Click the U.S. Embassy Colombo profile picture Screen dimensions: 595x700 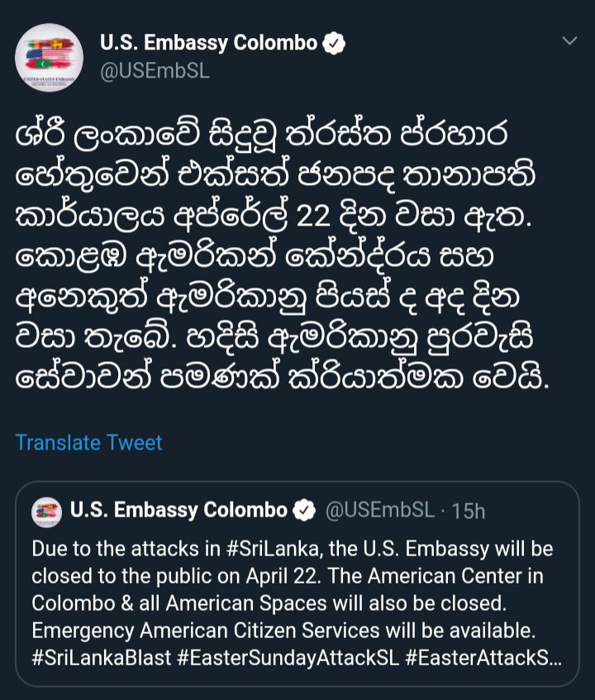click(50, 58)
